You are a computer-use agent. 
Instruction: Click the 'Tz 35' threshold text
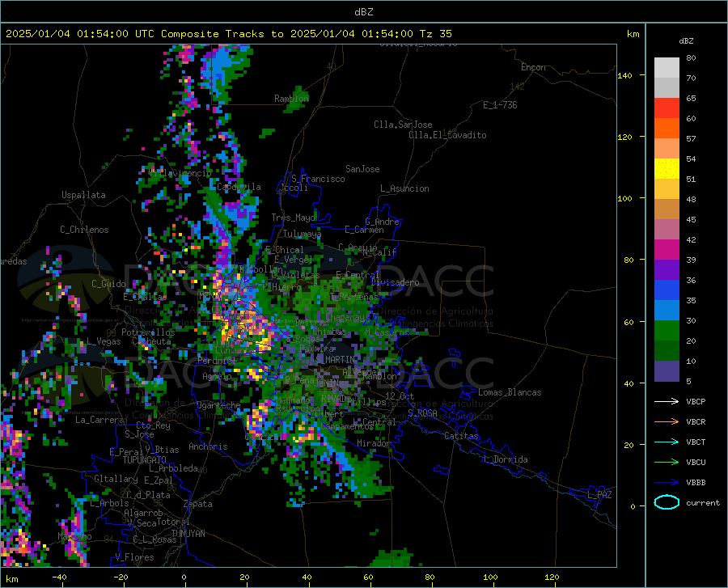435,34
